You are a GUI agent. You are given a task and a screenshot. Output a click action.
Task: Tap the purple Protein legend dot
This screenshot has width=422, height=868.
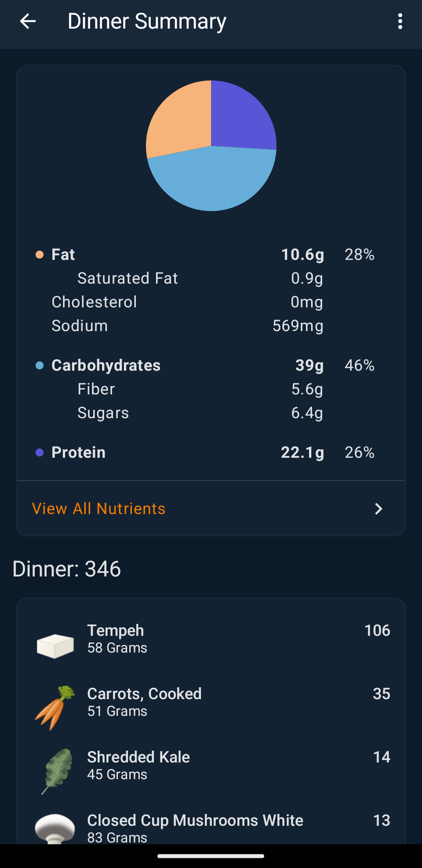click(40, 452)
